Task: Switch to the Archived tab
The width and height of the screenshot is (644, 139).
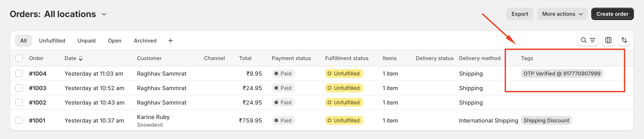Action: point(145,40)
